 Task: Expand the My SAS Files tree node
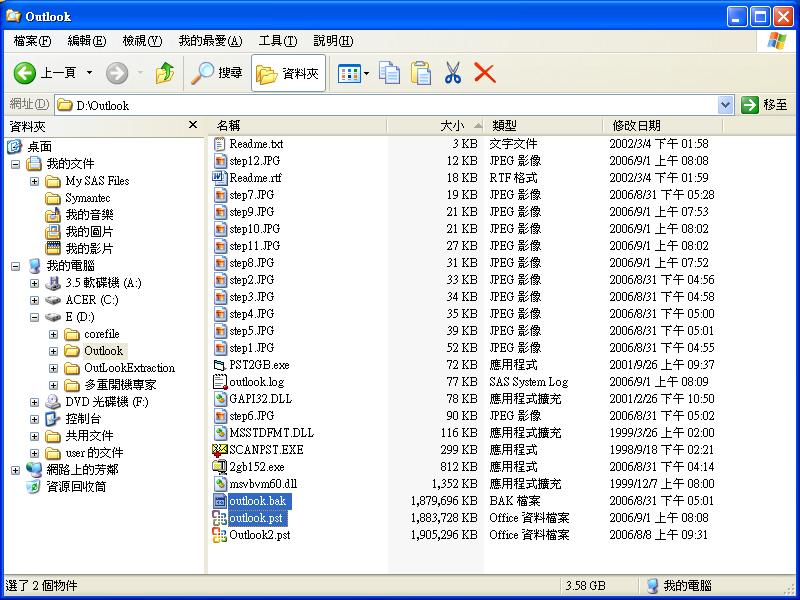point(34,181)
